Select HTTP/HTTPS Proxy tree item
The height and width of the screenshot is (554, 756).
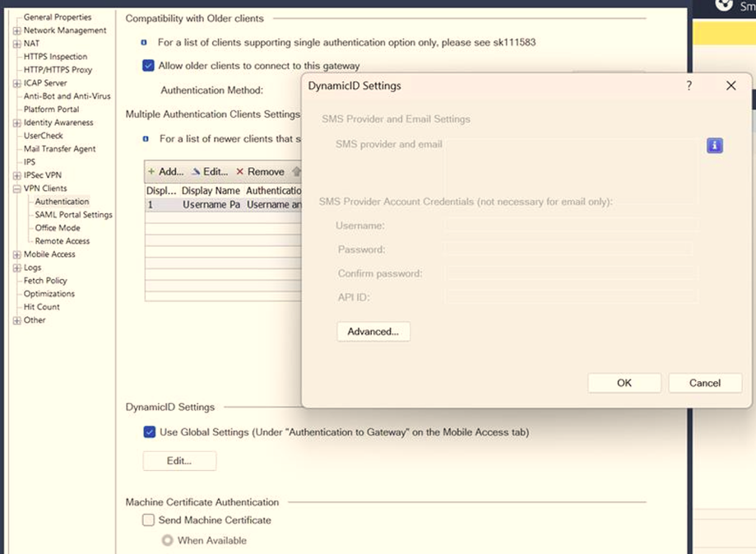tap(58, 69)
